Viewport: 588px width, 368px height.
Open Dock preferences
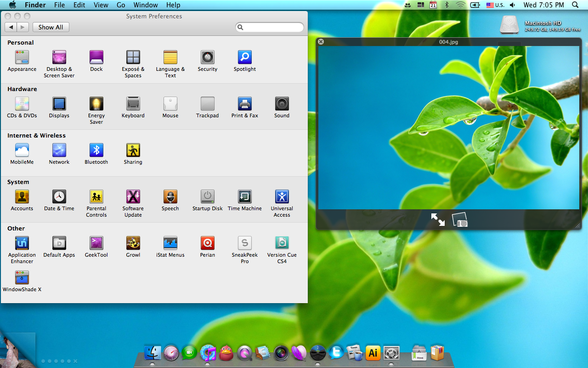coord(96,61)
